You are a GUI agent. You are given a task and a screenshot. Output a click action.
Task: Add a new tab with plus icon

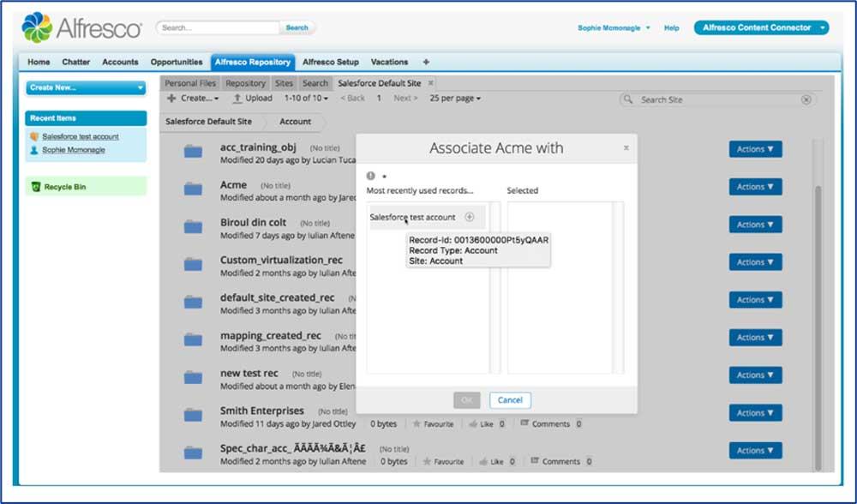point(426,62)
